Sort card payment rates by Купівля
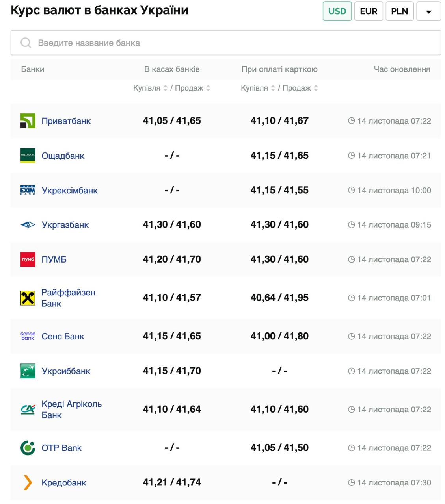 point(273,88)
